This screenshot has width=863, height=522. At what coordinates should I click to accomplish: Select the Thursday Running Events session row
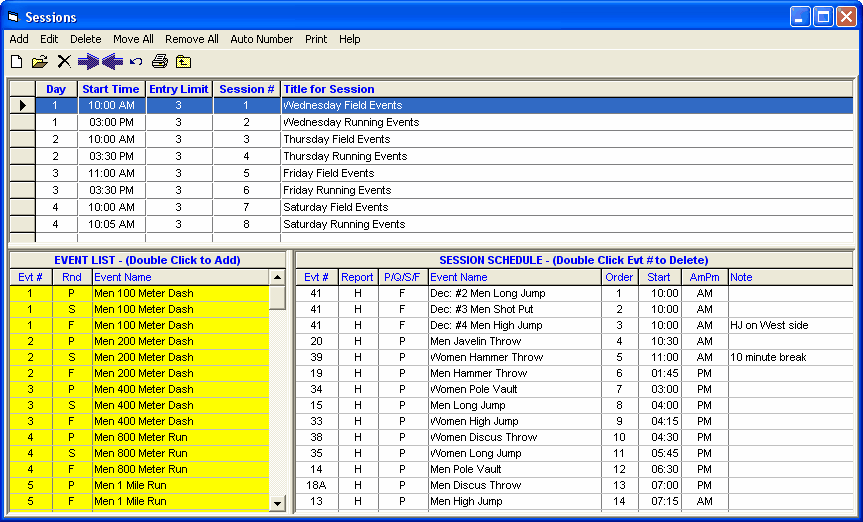(345, 156)
